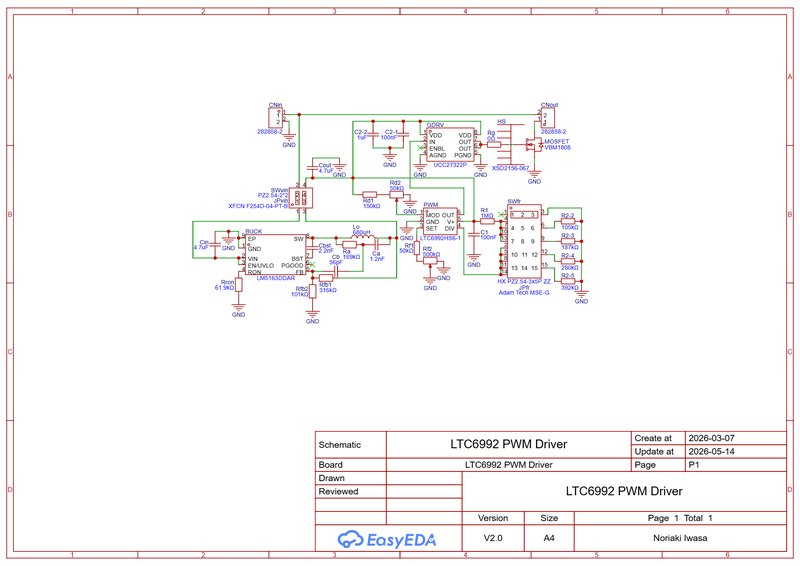Click the C1 100nF capacitor
The height and width of the screenshot is (566, 800).
point(474,235)
